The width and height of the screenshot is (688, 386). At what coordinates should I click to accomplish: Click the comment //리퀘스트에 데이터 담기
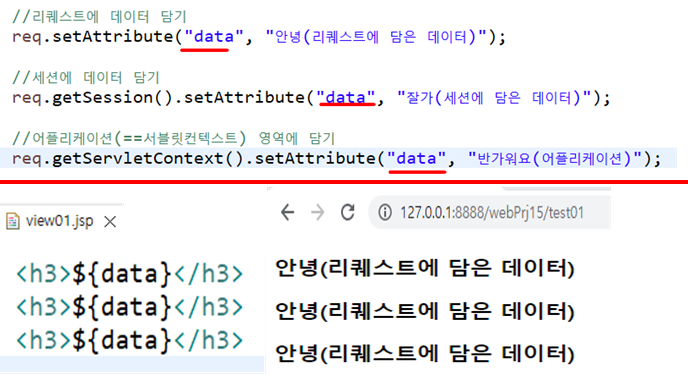[100, 17]
